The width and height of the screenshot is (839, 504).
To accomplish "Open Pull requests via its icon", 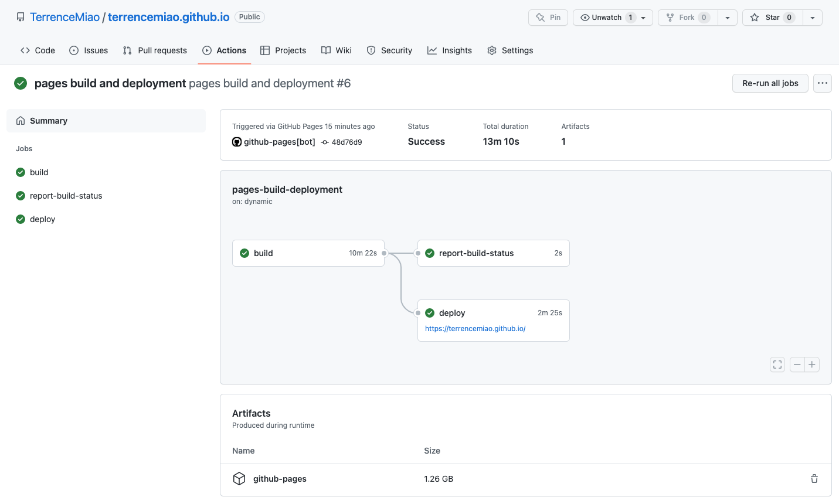I will (x=127, y=50).
